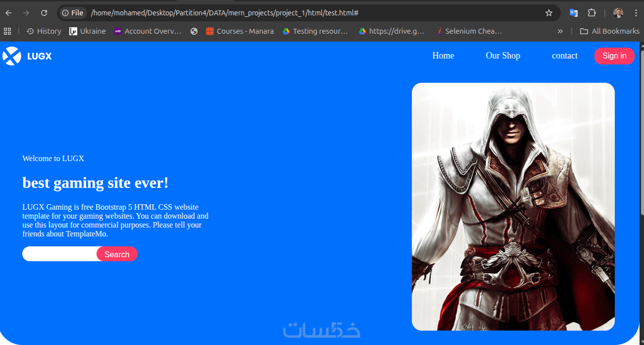Open the Ukraine bookmark
The width and height of the screenshot is (644, 345).
point(88,31)
